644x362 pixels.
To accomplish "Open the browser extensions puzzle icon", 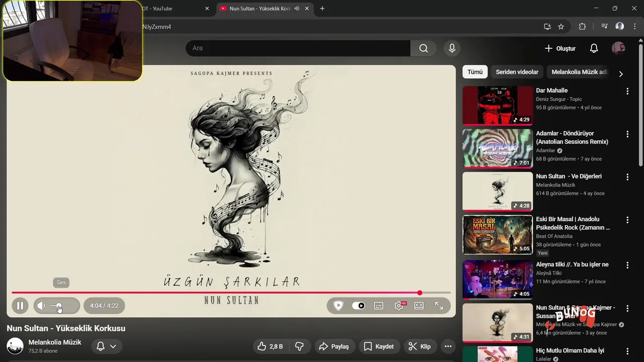I will click(x=583, y=27).
